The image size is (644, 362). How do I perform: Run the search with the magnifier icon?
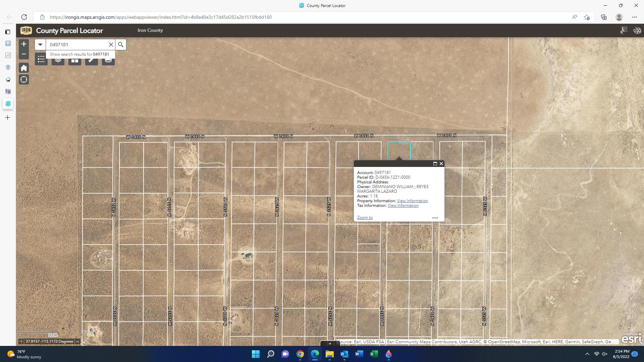pyautogui.click(x=120, y=44)
